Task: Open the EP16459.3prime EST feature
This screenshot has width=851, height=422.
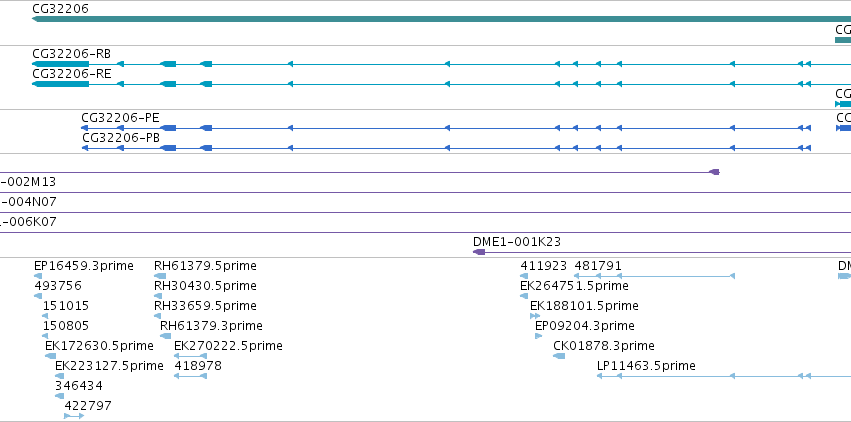Action: tap(84, 266)
